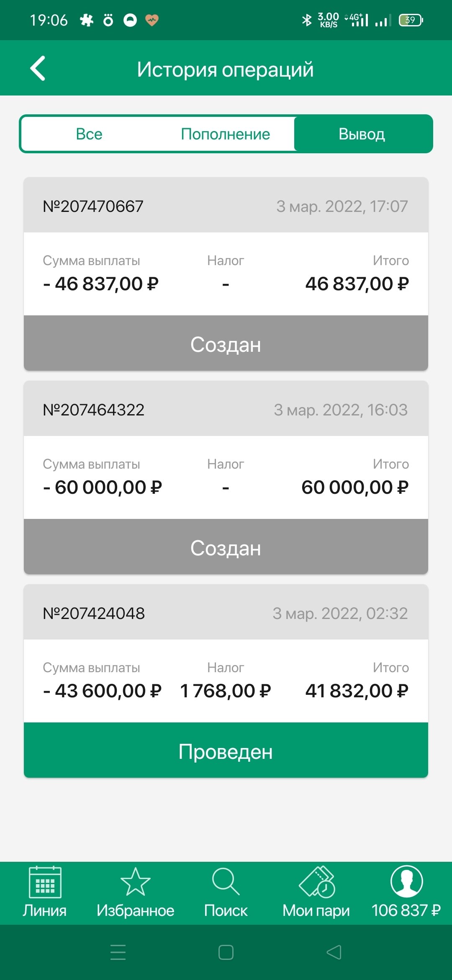The height and width of the screenshot is (980, 452).
Task: Tap Создан status of operation №207464322
Action: [x=226, y=548]
